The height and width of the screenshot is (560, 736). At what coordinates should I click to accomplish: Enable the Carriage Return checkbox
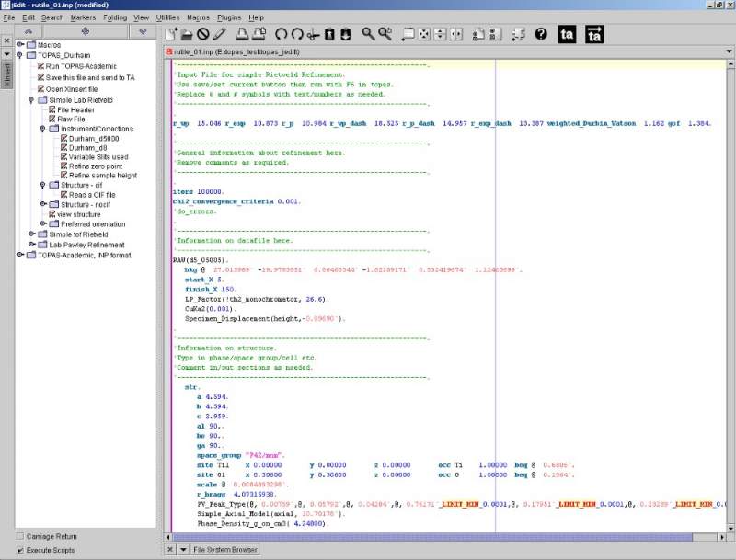(21, 536)
